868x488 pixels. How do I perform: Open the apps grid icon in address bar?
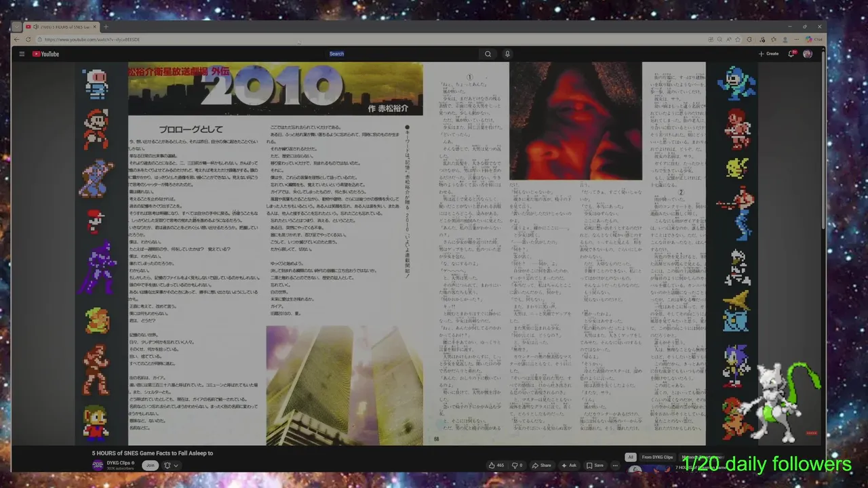711,39
